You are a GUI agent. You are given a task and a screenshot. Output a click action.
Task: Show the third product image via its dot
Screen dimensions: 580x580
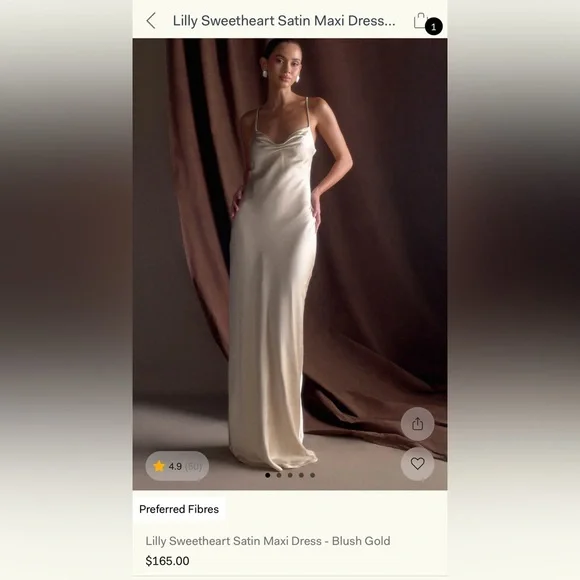pyautogui.click(x=290, y=475)
